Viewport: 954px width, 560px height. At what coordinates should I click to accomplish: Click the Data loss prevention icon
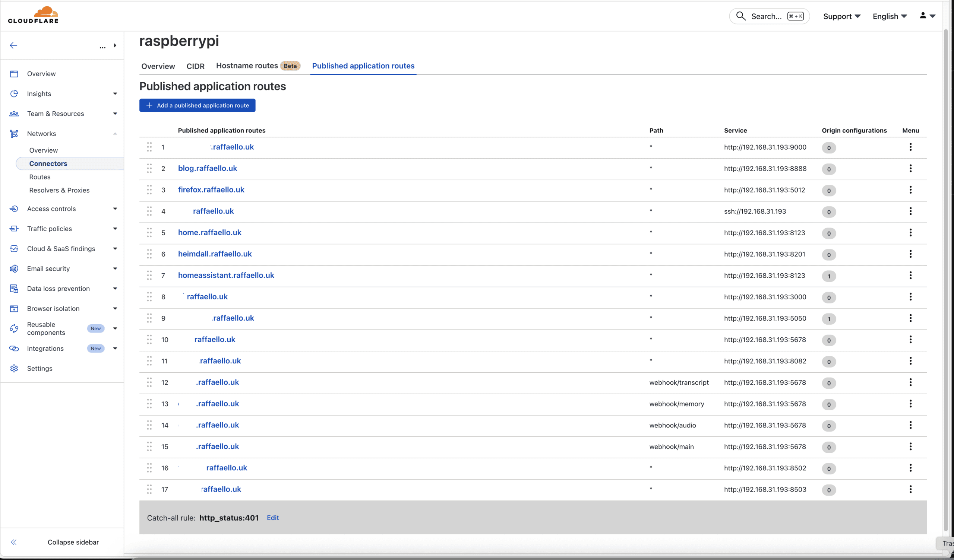pyautogui.click(x=14, y=289)
